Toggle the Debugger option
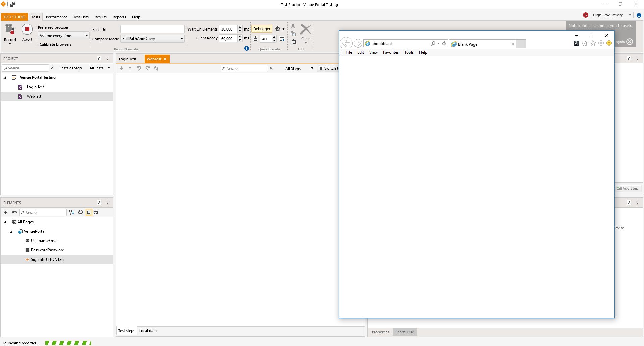The height and width of the screenshot is (346, 644). pyautogui.click(x=262, y=29)
